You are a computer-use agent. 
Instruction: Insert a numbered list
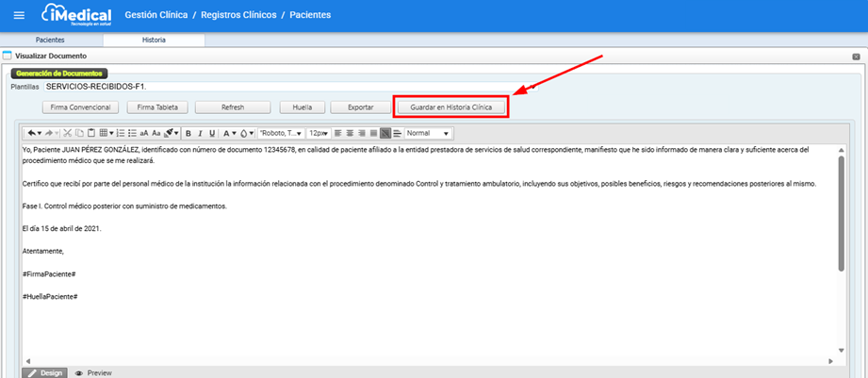point(120,133)
